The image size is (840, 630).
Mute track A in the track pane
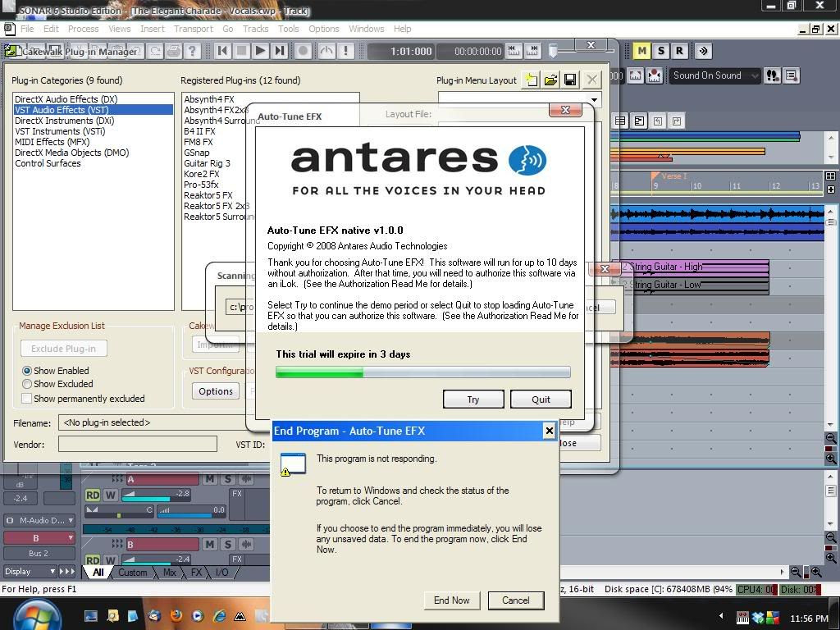pos(209,479)
